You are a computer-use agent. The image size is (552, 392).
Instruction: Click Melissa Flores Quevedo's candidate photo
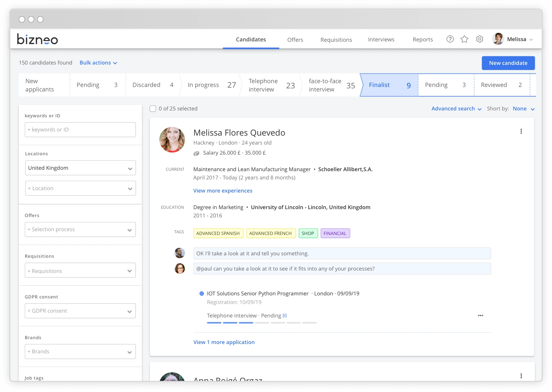pyautogui.click(x=172, y=140)
